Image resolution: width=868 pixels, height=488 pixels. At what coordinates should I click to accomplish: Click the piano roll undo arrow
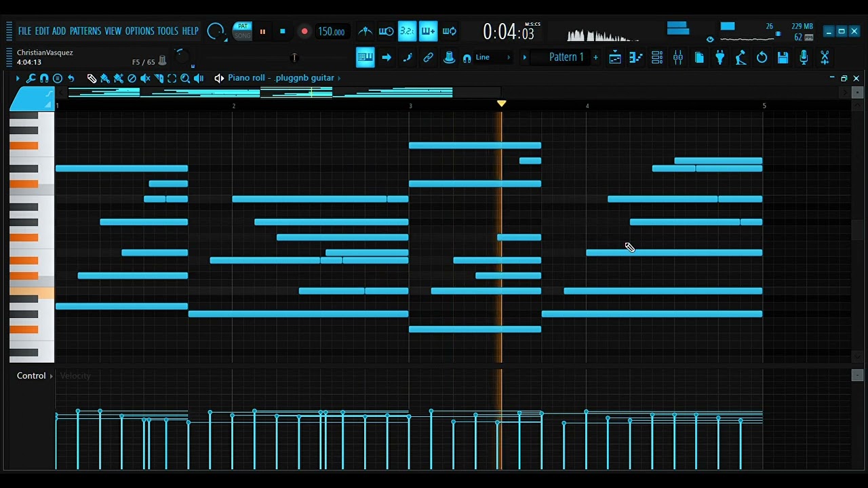click(x=71, y=79)
